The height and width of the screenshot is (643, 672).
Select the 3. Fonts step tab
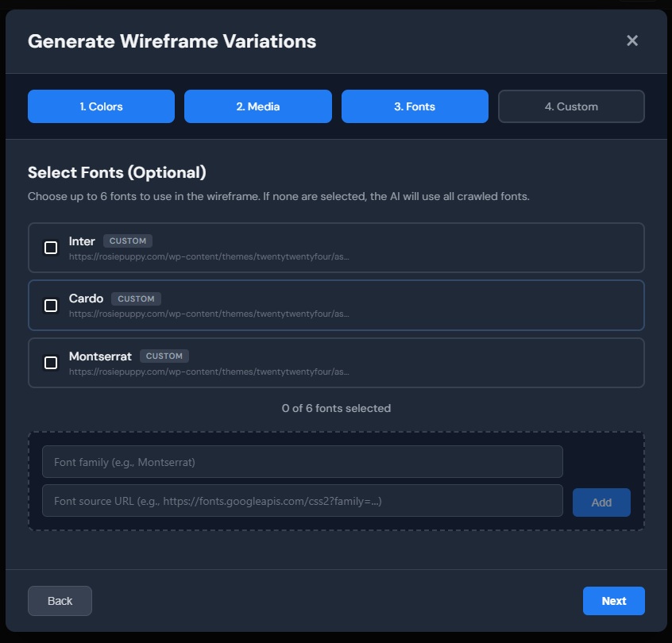(415, 106)
